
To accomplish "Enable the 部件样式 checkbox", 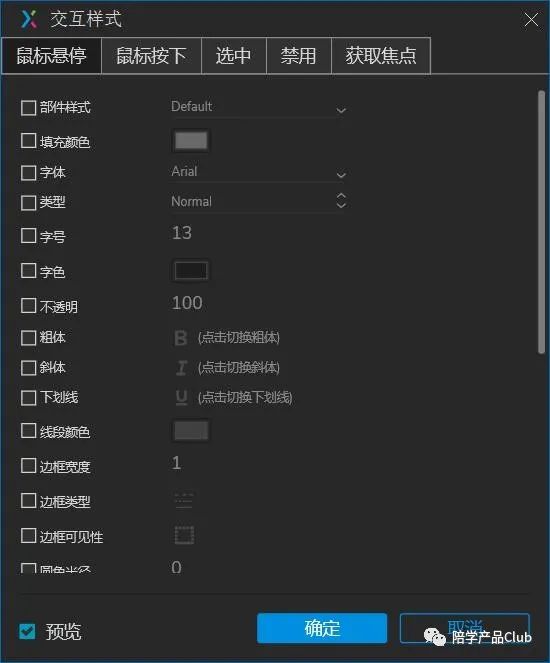I will (28, 108).
